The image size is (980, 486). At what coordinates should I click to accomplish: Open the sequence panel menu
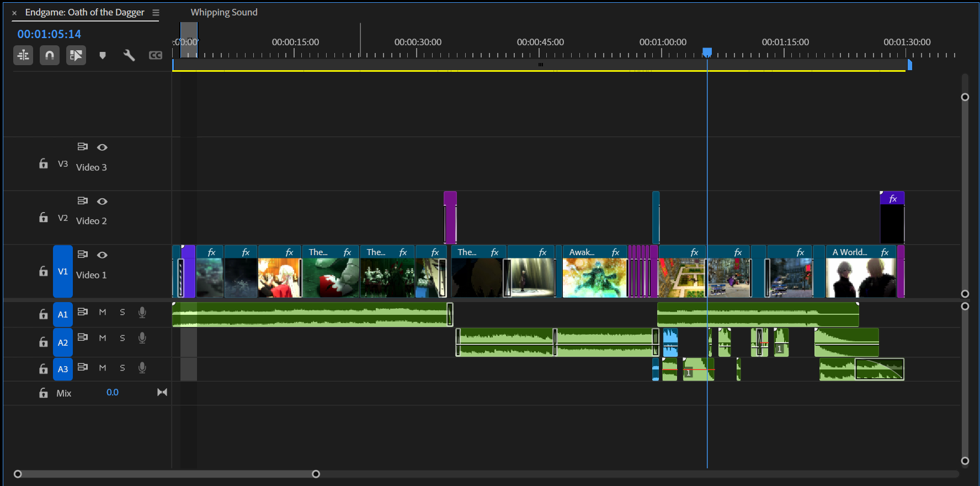[x=156, y=13]
